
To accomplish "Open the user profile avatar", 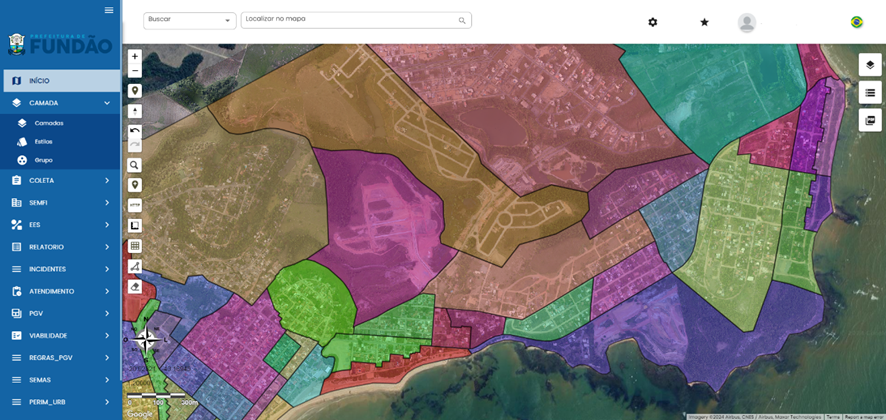I will (747, 22).
